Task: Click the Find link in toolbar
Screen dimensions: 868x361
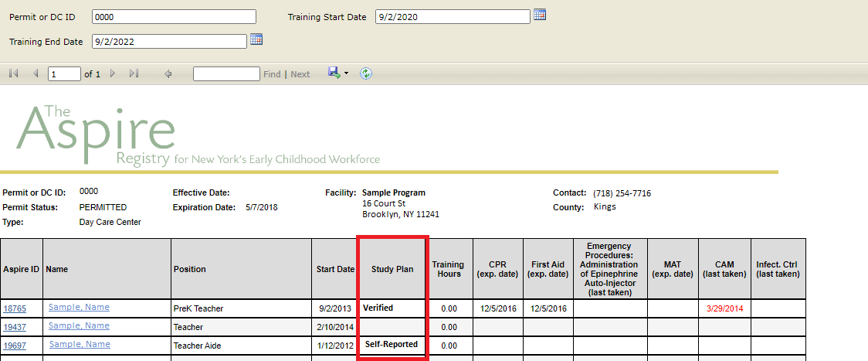Action: click(x=272, y=74)
